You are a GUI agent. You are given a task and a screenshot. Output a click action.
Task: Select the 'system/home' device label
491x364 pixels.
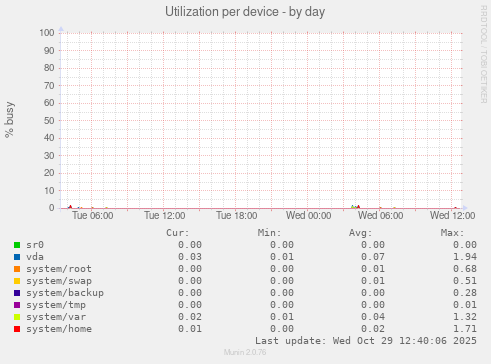pyautogui.click(x=59, y=329)
